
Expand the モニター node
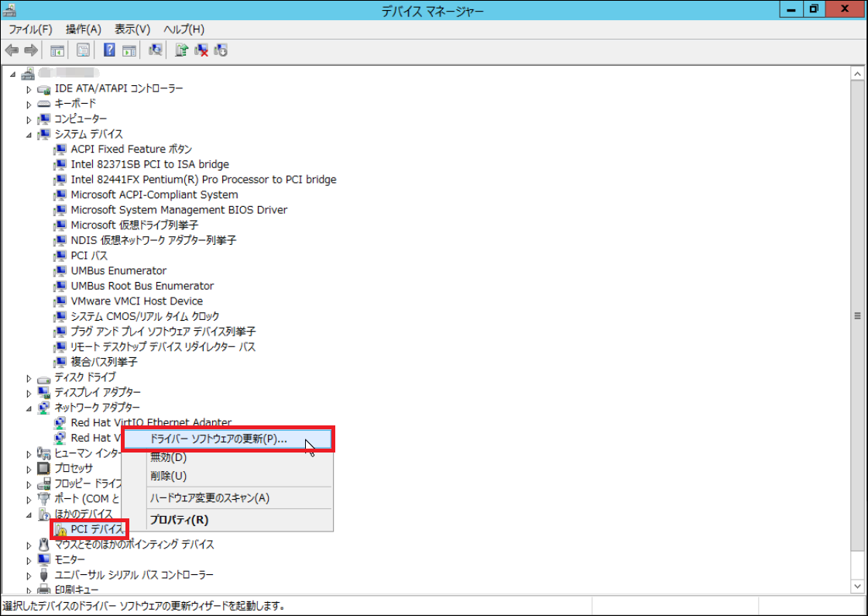tap(29, 561)
